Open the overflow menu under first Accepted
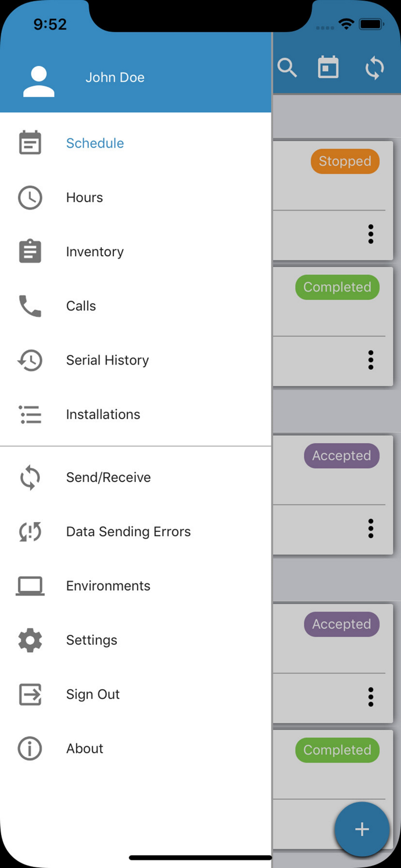This screenshot has width=401, height=868. pyautogui.click(x=370, y=528)
